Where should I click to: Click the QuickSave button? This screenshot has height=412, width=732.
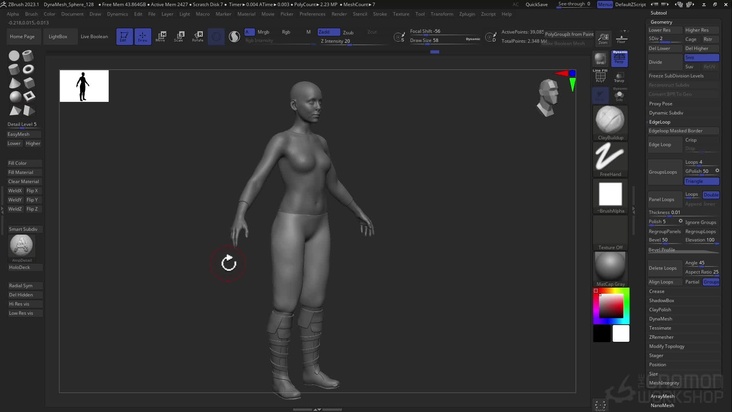[x=536, y=4]
